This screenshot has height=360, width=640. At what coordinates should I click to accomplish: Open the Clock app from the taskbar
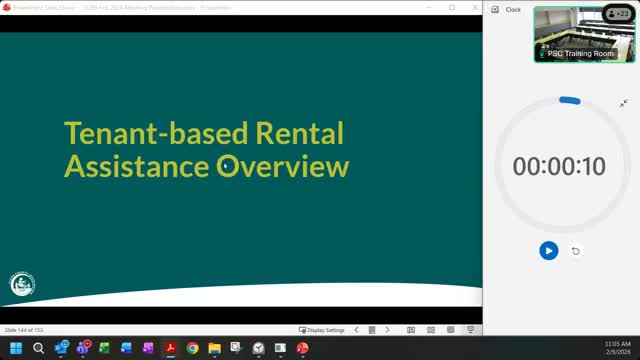[258, 348]
